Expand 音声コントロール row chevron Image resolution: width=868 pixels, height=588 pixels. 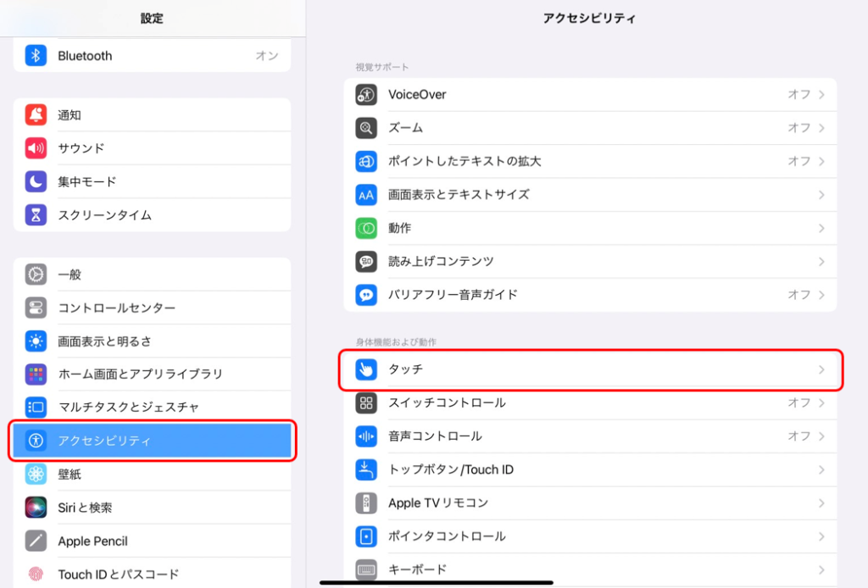coord(821,435)
